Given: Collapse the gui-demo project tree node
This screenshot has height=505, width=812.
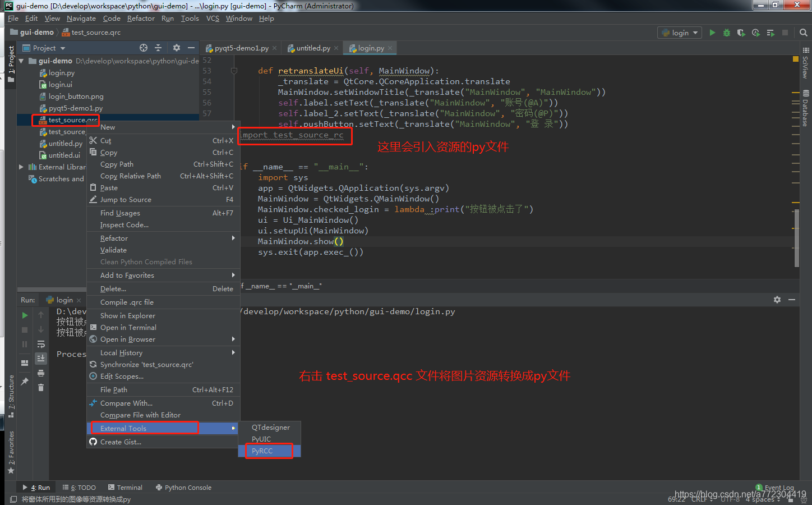Looking at the screenshot, I should [21, 61].
